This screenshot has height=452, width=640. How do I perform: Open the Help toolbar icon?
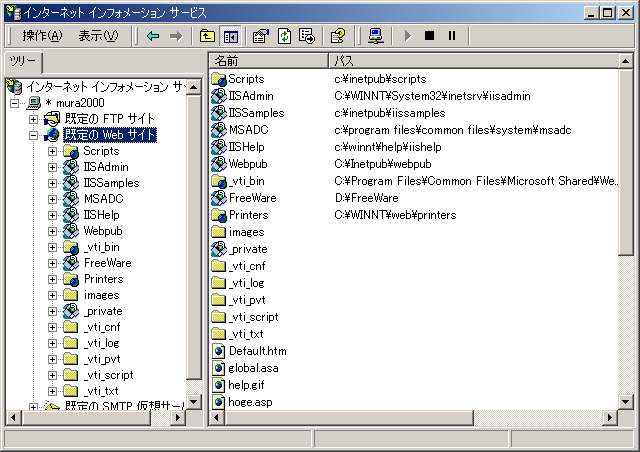[x=338, y=36]
